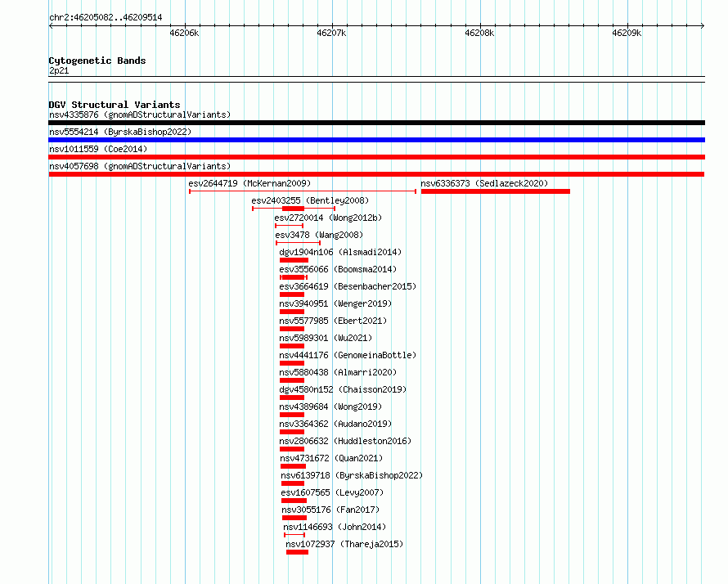Click the nsv3055176 Fan2017 red bar
The width and height of the screenshot is (728, 584).
294,518
